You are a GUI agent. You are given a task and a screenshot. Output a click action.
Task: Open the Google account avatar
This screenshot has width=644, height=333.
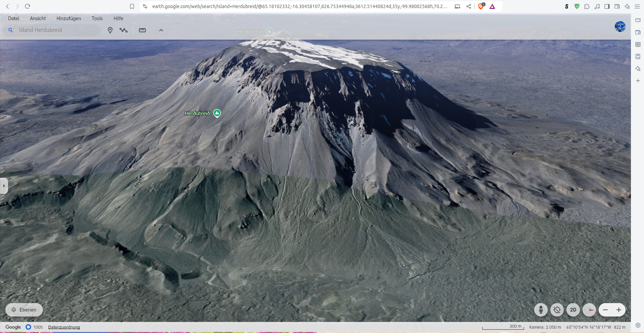coord(620,27)
